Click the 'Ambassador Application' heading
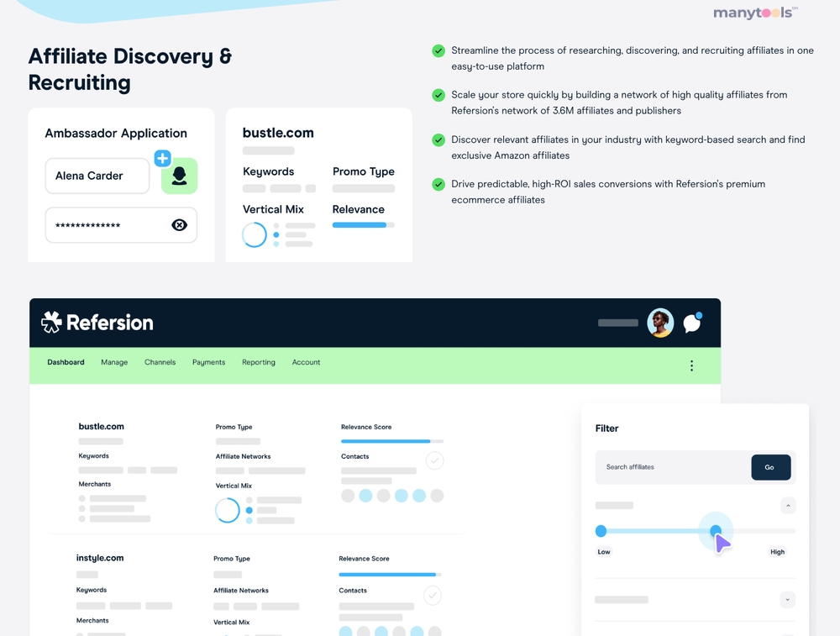840x636 pixels. coord(116,133)
